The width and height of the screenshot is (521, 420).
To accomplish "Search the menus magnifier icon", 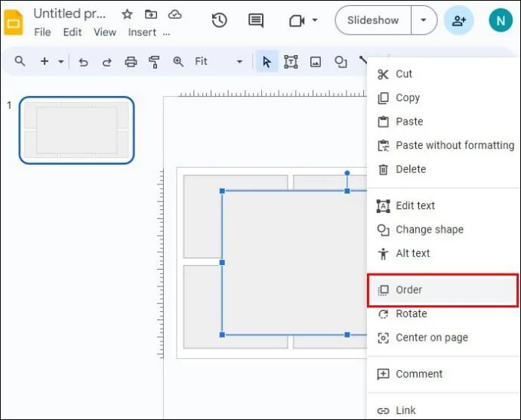I will click(x=20, y=61).
